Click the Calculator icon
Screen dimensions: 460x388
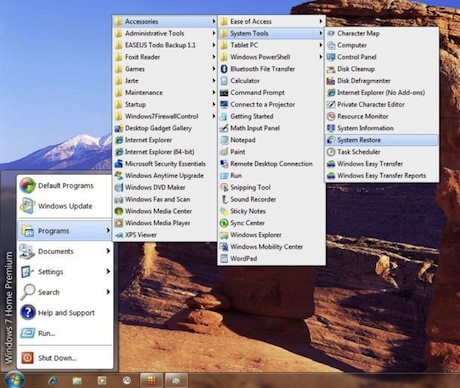(x=224, y=81)
